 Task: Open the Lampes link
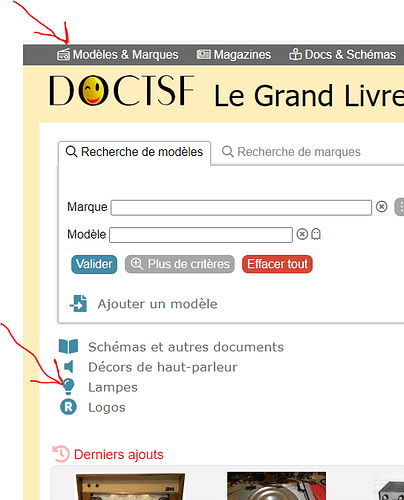(x=113, y=387)
